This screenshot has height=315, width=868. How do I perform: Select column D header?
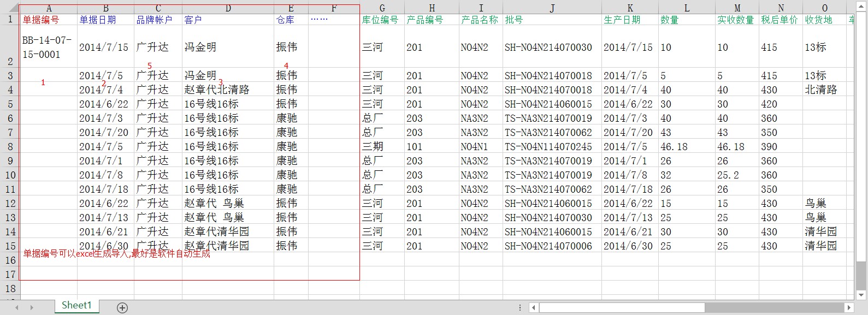(x=228, y=8)
